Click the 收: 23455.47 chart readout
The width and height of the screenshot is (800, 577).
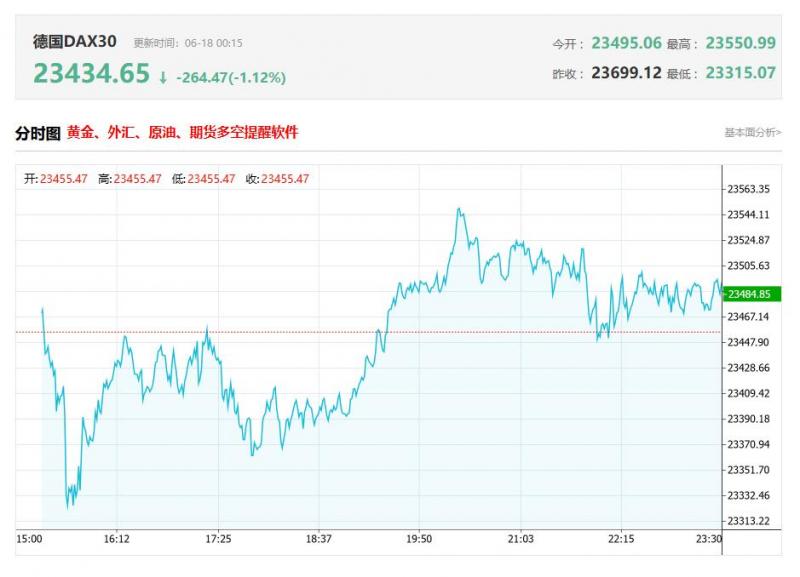coord(278,179)
